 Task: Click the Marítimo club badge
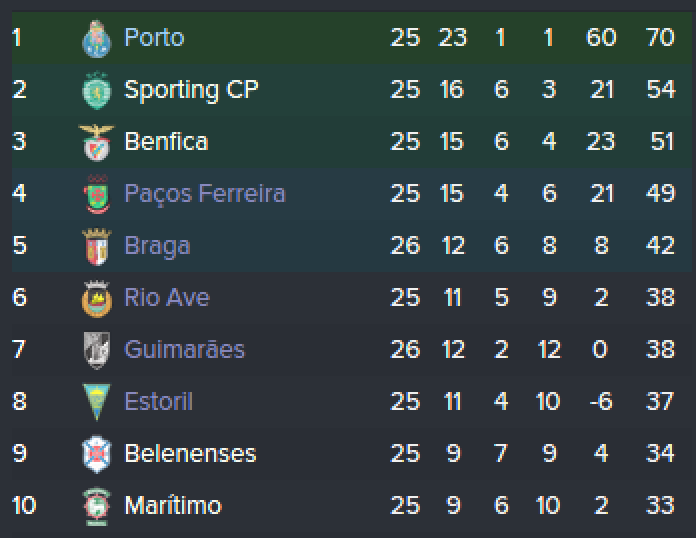click(96, 506)
